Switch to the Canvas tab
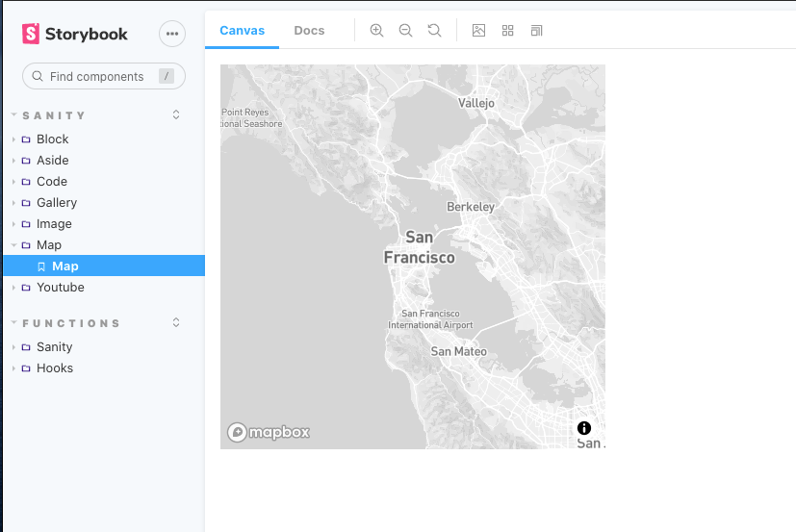The image size is (796, 532). tap(243, 31)
